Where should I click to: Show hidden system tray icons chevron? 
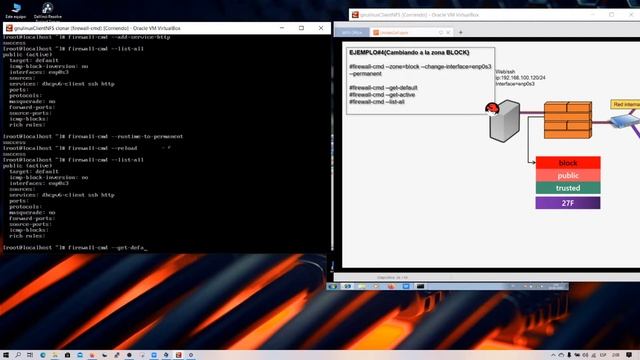click(553, 355)
